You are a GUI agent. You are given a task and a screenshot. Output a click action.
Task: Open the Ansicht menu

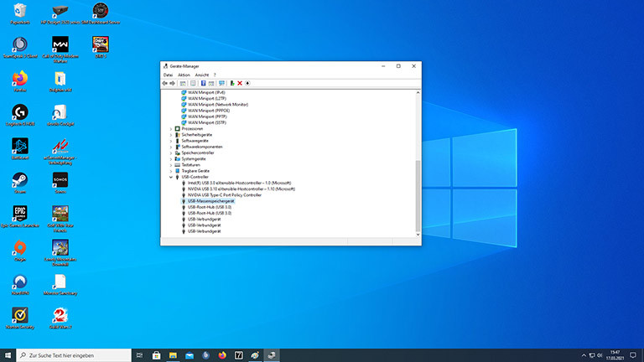pyautogui.click(x=202, y=75)
